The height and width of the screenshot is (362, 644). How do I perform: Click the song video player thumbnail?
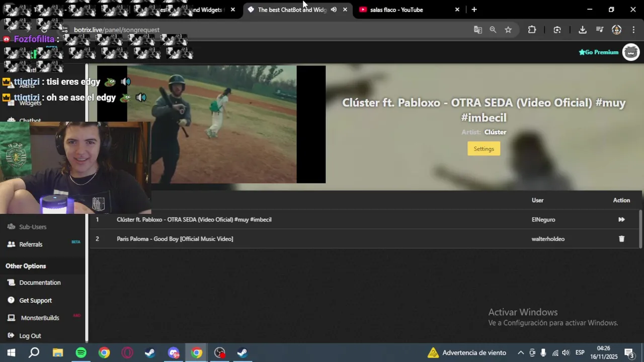point(211,124)
